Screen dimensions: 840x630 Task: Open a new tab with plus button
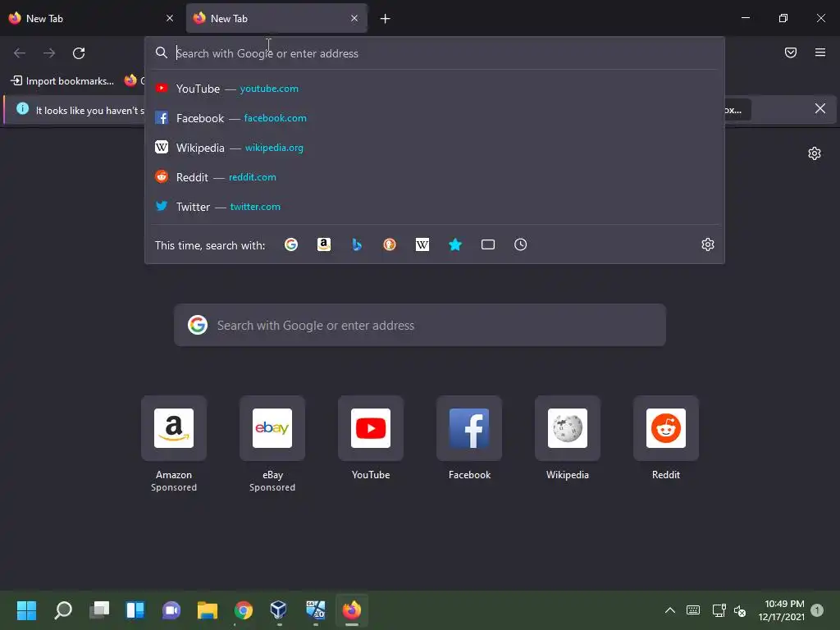386,19
